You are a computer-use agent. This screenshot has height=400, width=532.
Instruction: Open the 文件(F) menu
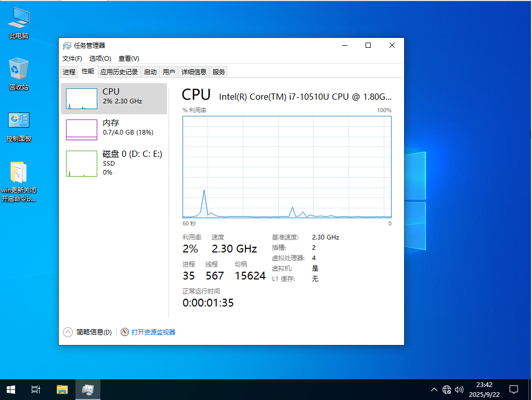point(72,59)
